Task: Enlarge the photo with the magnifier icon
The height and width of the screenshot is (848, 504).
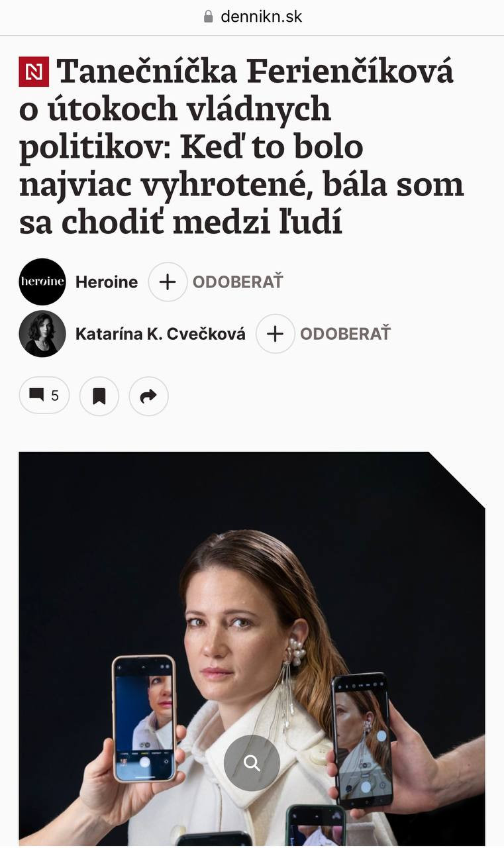Action: 252,763
